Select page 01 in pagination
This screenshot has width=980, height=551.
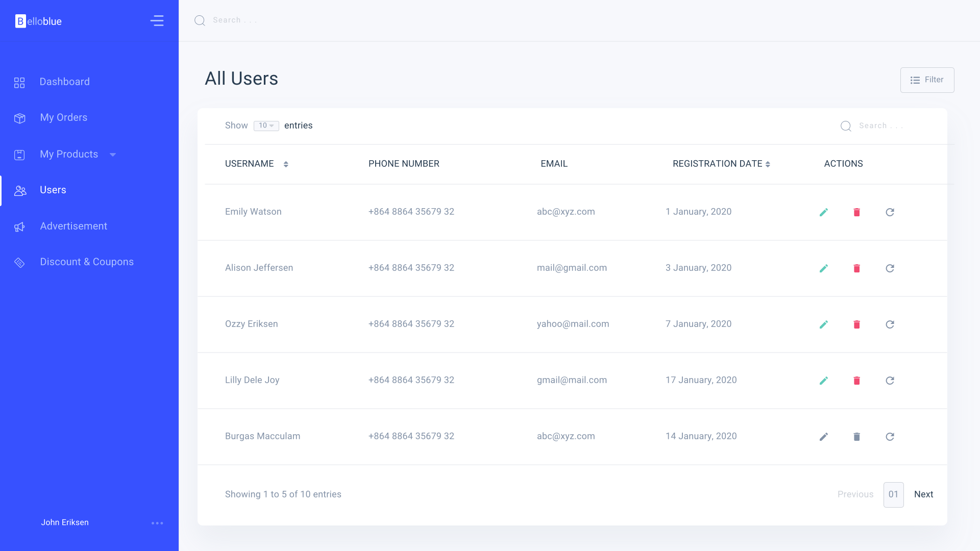click(893, 495)
